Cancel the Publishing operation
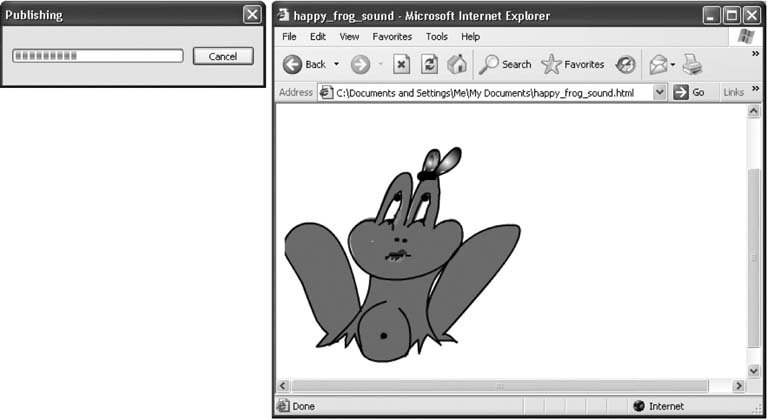 point(223,56)
